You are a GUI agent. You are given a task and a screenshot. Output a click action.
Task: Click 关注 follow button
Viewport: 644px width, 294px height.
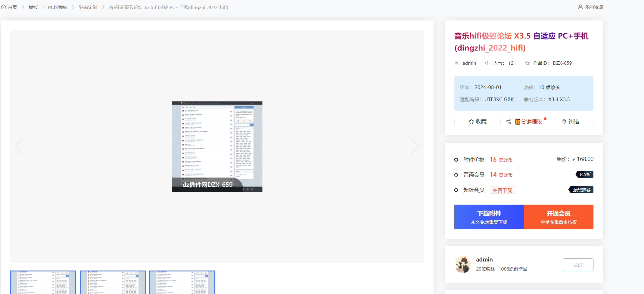pyautogui.click(x=578, y=265)
